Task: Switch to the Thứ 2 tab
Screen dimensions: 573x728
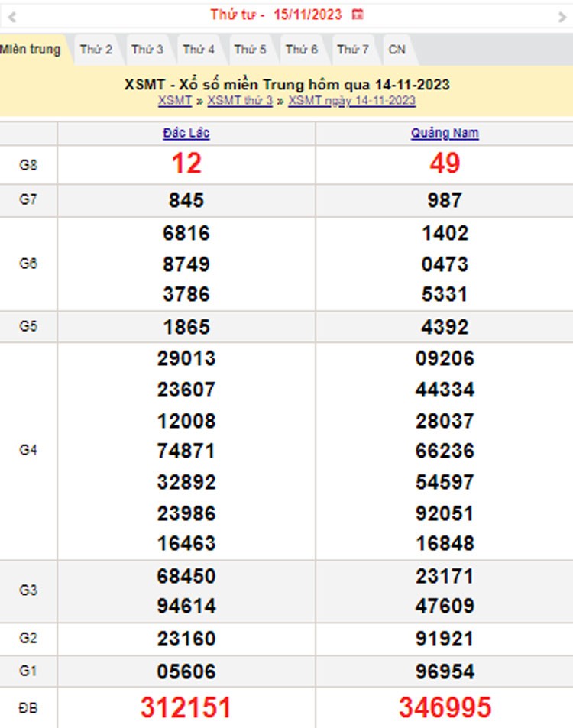Action: point(96,50)
